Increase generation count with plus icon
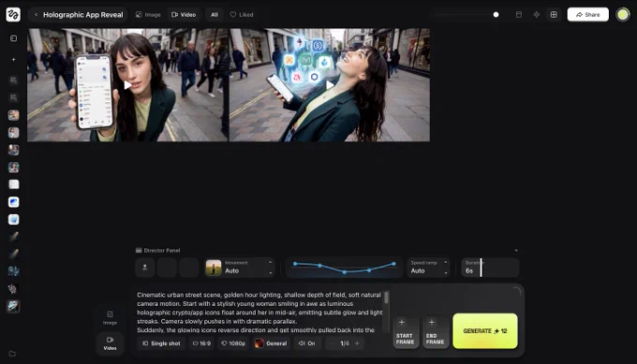637x364 pixels. (357, 343)
